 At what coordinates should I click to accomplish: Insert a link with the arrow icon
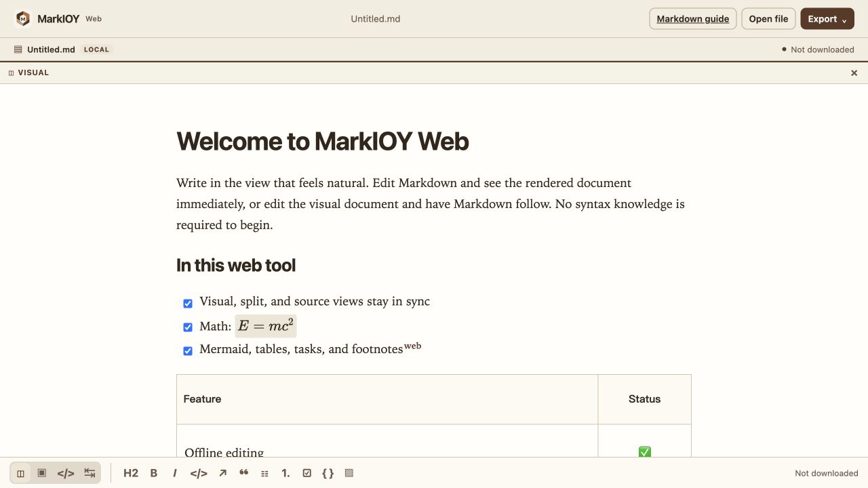point(222,473)
